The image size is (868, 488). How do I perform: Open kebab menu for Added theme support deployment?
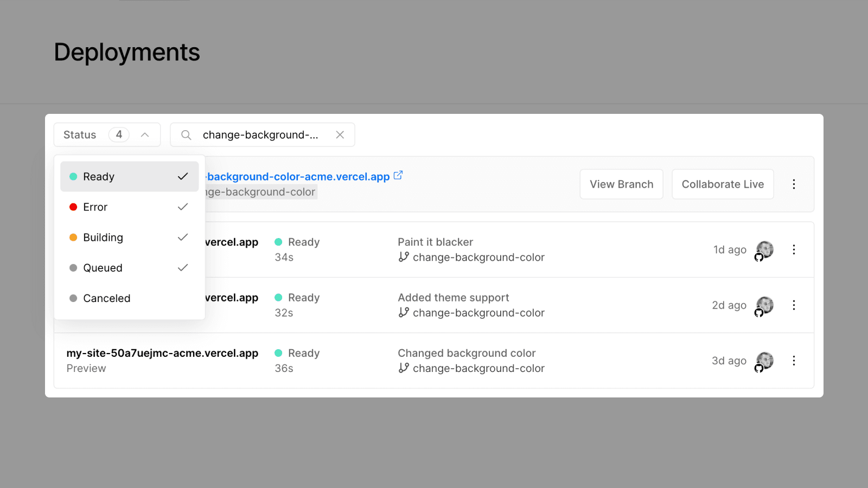click(x=794, y=305)
